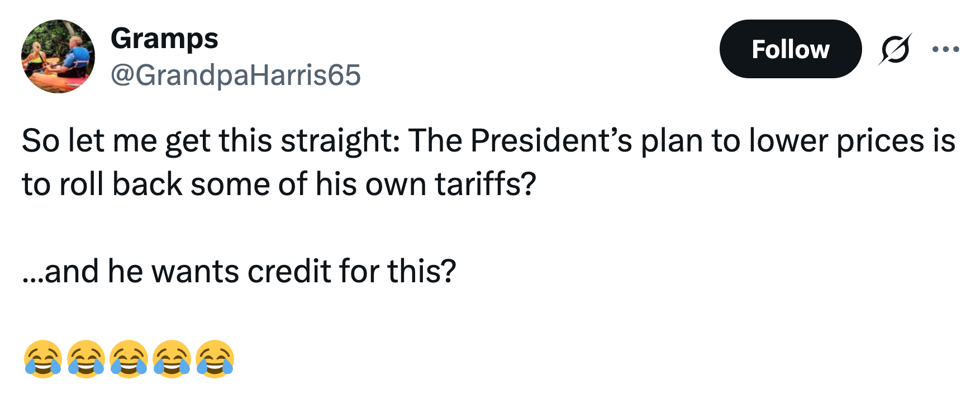The width and height of the screenshot is (980, 398).
Task: Toggle follow state on the Follow button
Action: (x=791, y=49)
